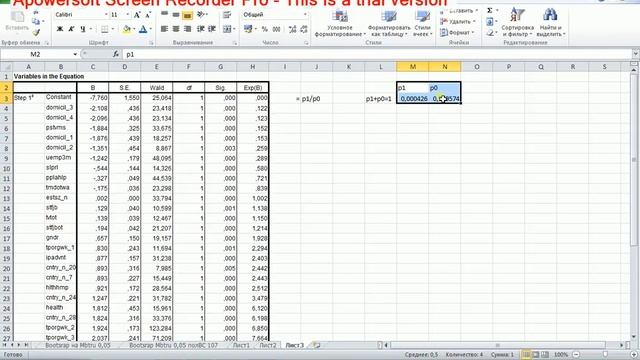Open the Bootsrap Mbtru 0,05 порВС 107 sheet
The image size is (640, 360).
tap(173, 345)
